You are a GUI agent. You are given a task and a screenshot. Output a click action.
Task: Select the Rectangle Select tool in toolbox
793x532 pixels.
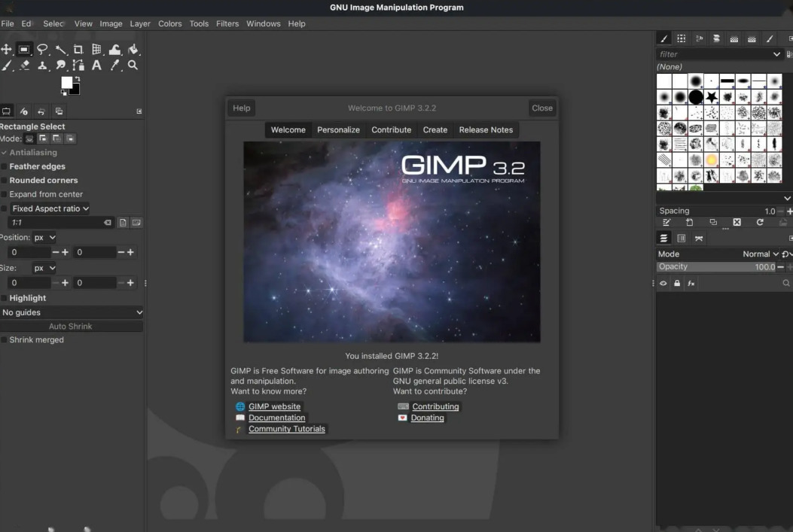pos(24,49)
